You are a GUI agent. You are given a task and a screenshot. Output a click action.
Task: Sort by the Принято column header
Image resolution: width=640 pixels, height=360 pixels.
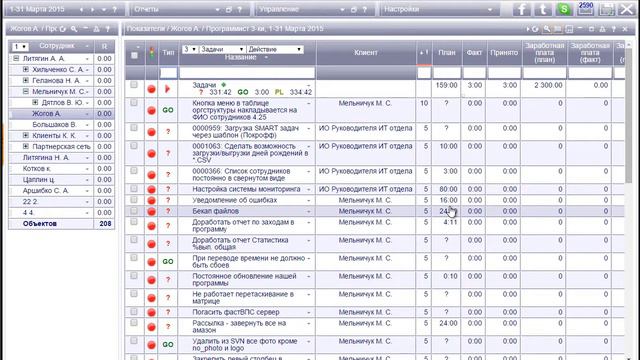click(x=504, y=53)
